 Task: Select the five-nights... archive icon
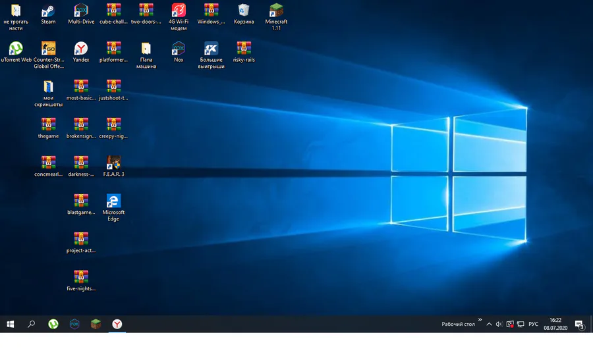[81, 282]
